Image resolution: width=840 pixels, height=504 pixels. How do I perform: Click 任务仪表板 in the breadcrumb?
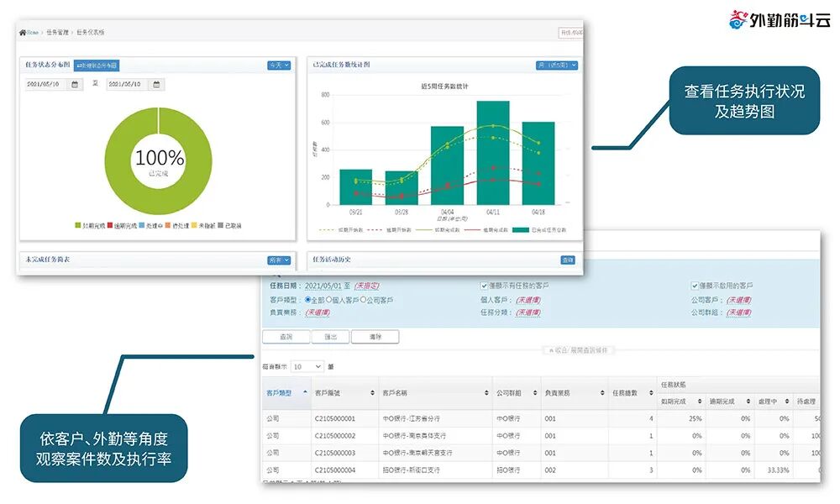point(91,33)
